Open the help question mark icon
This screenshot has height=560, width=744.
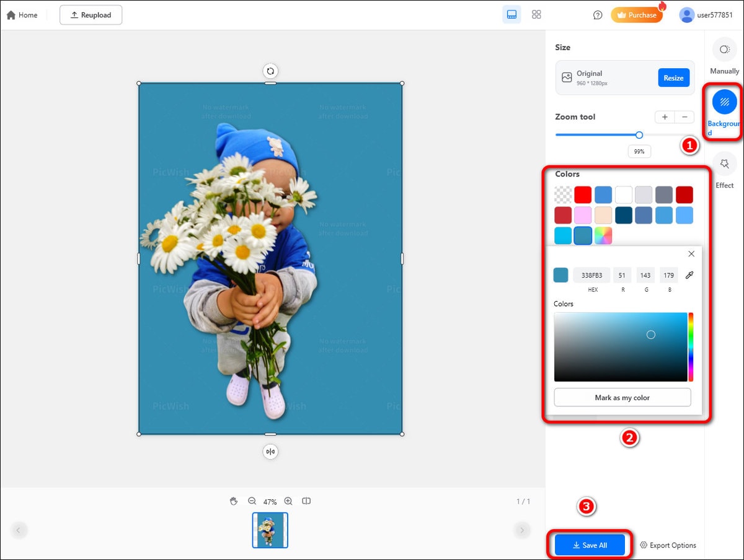coord(598,15)
